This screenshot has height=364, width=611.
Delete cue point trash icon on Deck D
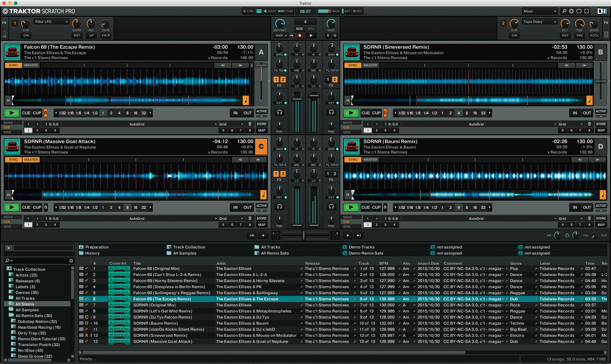pyautogui.click(x=589, y=218)
